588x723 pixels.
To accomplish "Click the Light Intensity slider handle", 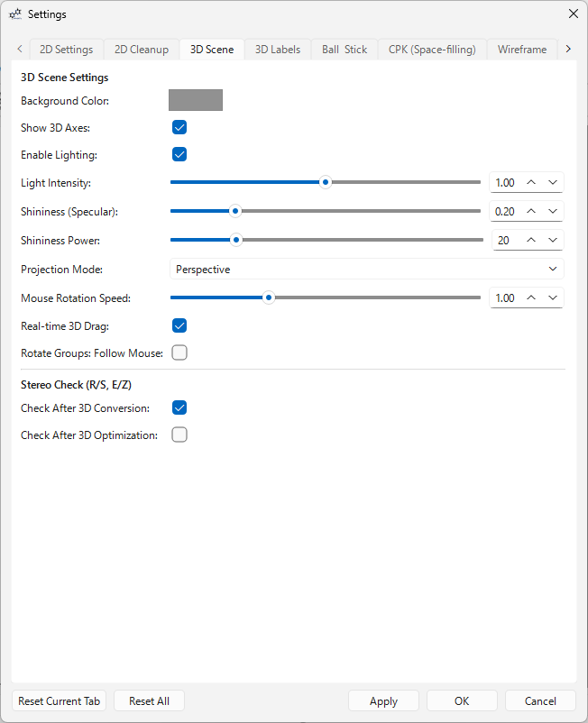I will [x=326, y=182].
